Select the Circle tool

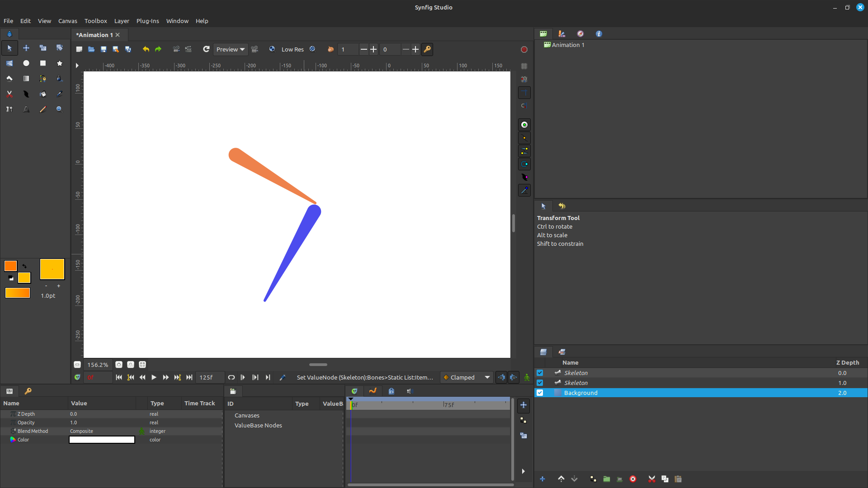click(26, 63)
